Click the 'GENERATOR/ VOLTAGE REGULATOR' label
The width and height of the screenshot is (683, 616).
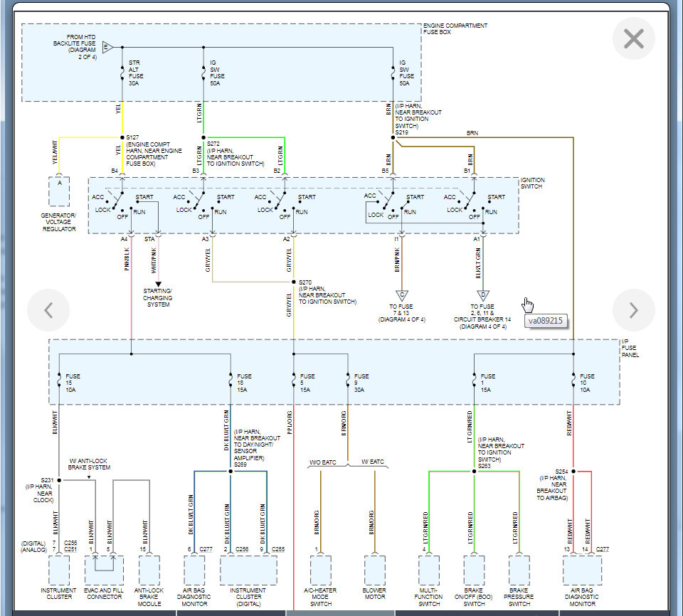pyautogui.click(x=59, y=222)
